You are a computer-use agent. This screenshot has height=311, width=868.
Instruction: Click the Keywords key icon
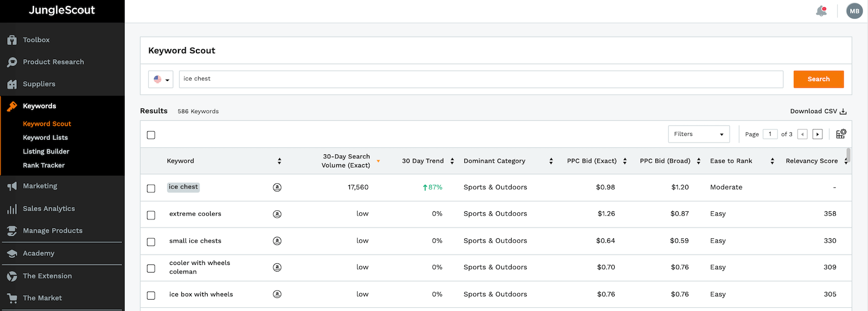click(12, 106)
